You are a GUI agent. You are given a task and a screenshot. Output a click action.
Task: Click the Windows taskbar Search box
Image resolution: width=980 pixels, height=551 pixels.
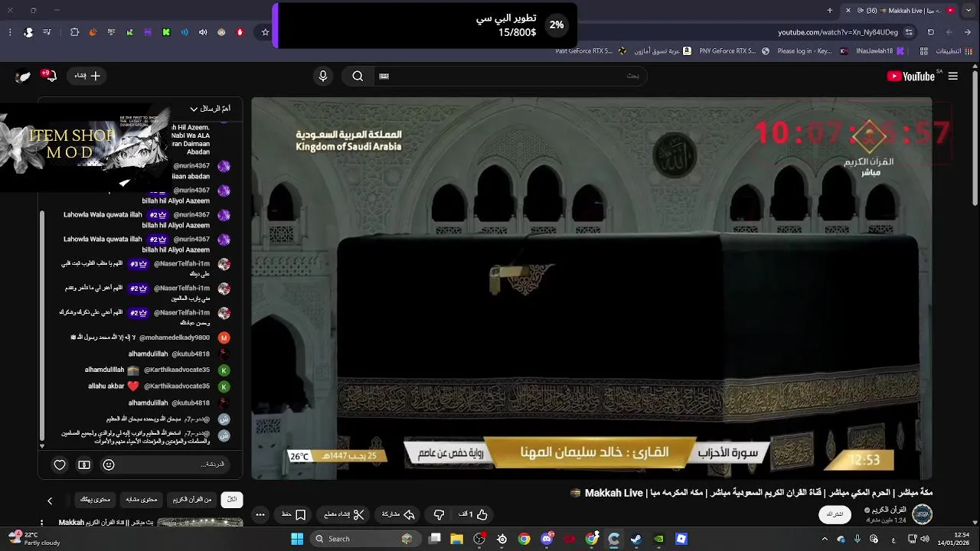click(366, 539)
